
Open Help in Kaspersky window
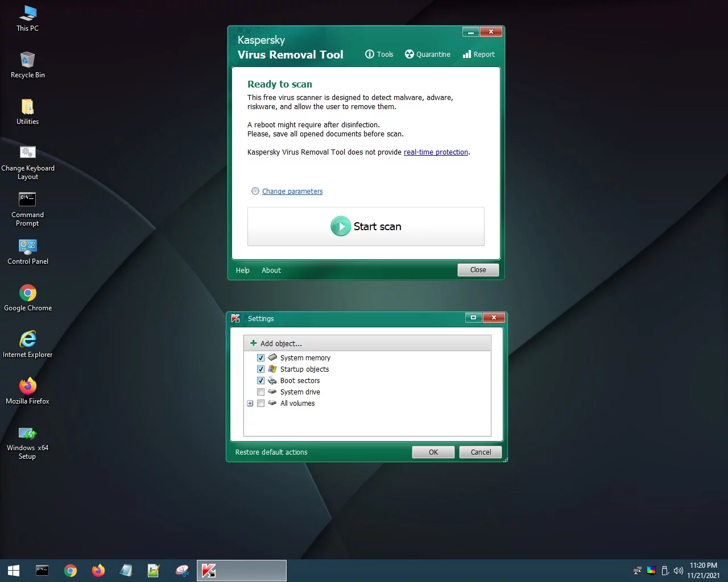[243, 271]
